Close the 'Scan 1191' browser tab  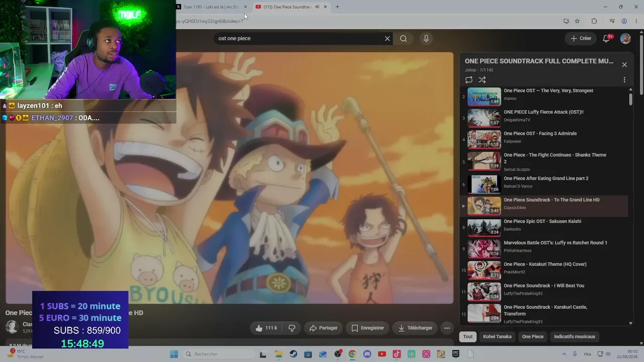coord(246,7)
